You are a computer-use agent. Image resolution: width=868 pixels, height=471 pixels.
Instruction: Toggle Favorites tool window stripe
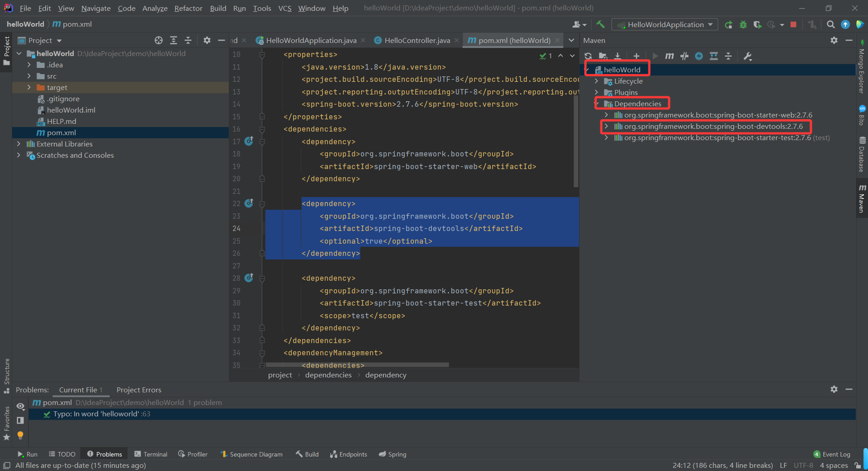click(6, 423)
